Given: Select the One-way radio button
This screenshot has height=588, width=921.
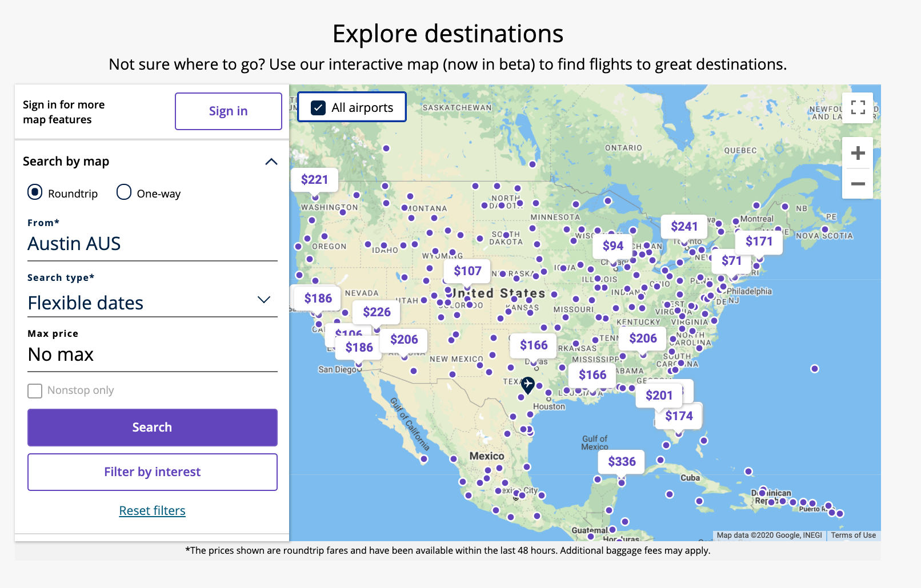Looking at the screenshot, I should (x=124, y=192).
